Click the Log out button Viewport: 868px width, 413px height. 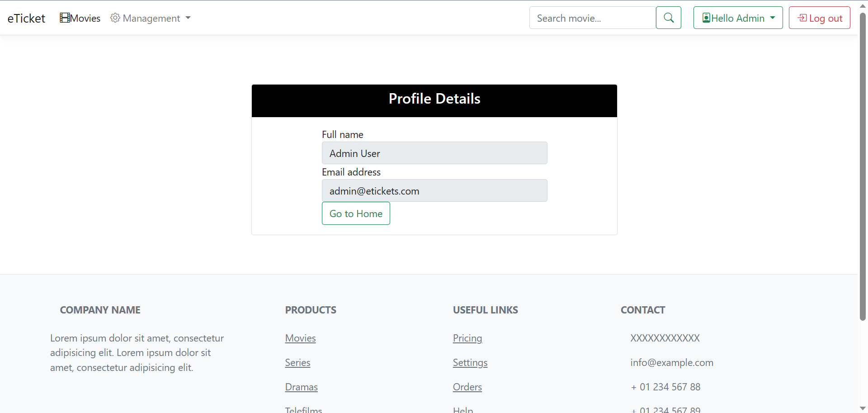tap(819, 18)
